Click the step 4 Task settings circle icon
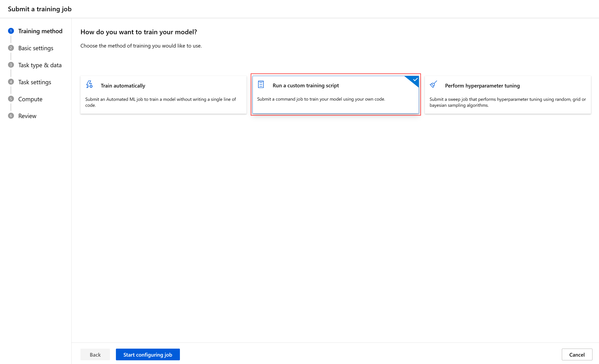The height and width of the screenshot is (364, 599). (11, 82)
